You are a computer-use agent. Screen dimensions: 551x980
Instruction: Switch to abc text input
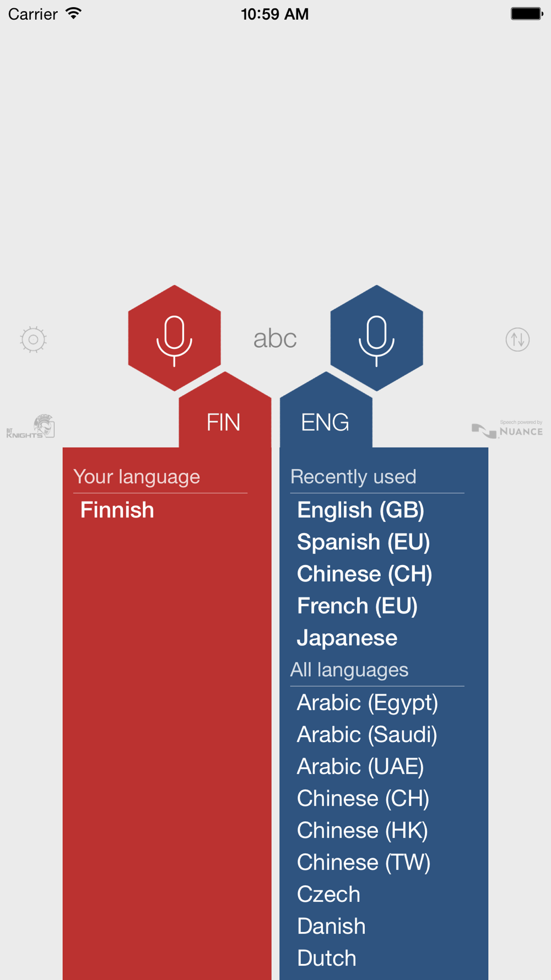(275, 338)
